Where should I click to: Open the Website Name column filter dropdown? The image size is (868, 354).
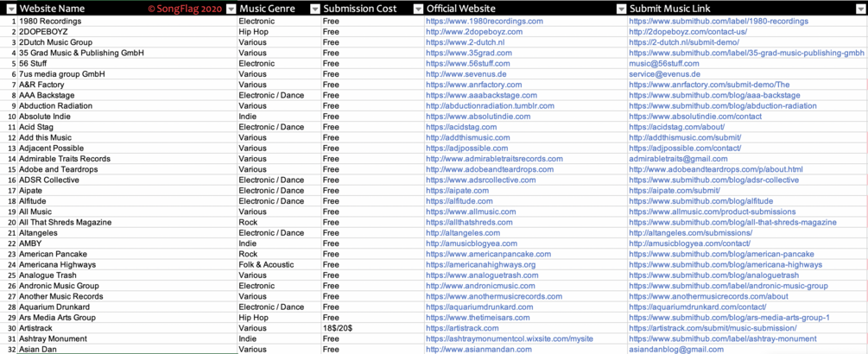[x=231, y=9]
